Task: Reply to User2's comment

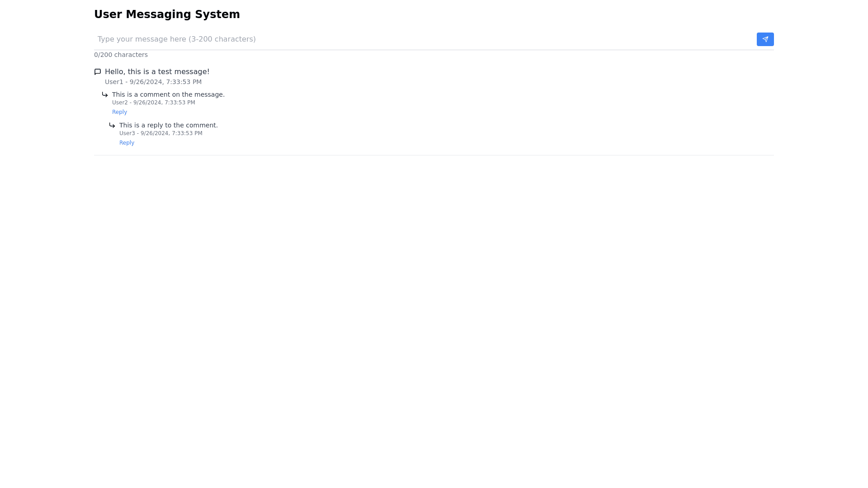Action: click(x=119, y=112)
